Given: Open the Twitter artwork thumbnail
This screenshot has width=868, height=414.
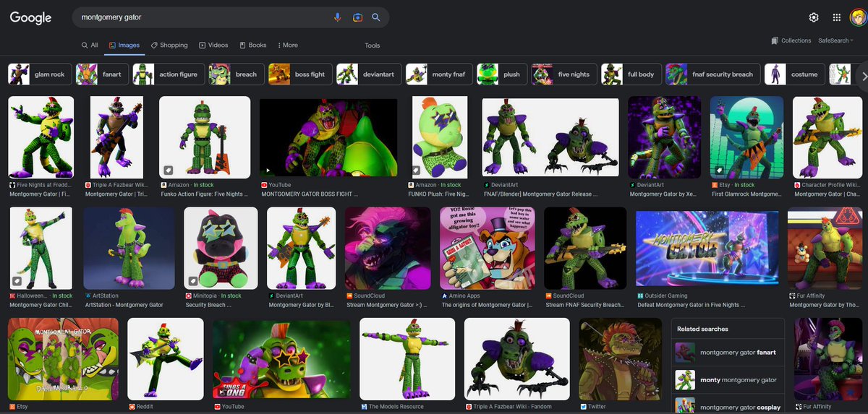Looking at the screenshot, I should 621,359.
